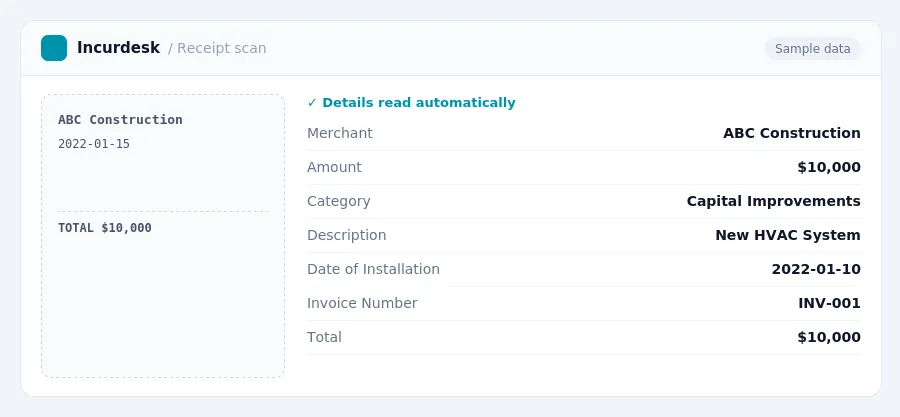Screen dimensions: 900x417
Task: Select the INV-001 invoice value
Action: point(829,303)
